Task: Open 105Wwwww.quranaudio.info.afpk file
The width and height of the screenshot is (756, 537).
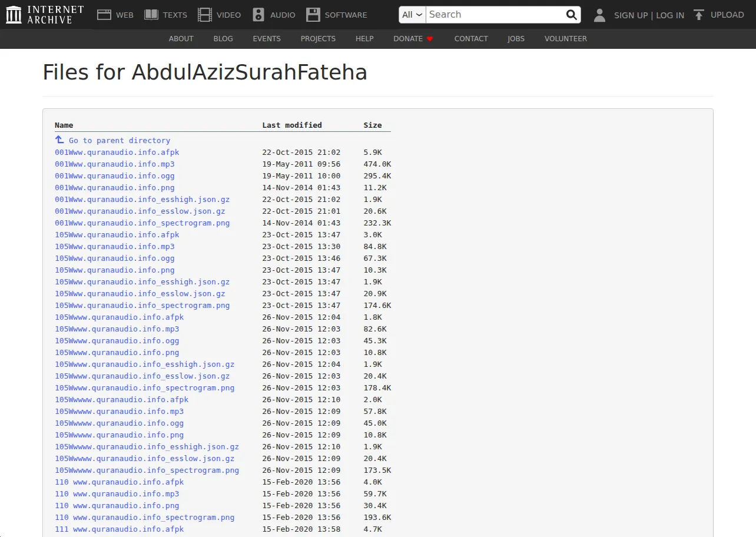Action: pos(122,400)
